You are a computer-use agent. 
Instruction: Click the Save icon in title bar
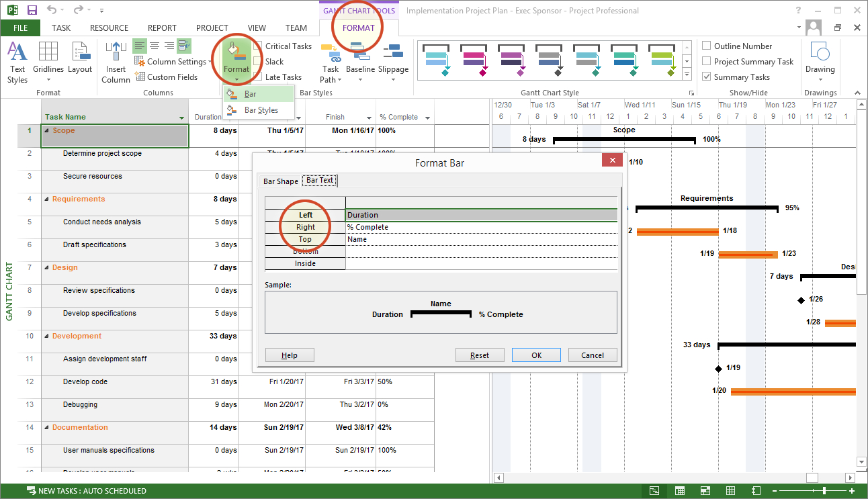(x=32, y=11)
